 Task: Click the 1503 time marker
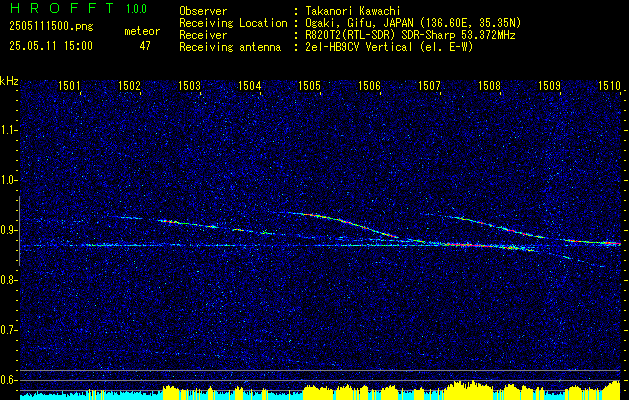189,85
